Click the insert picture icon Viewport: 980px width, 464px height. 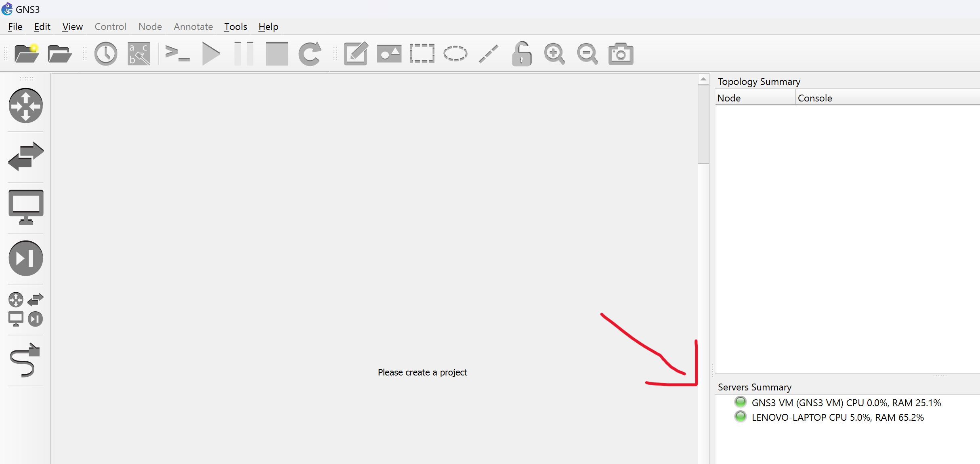click(389, 53)
